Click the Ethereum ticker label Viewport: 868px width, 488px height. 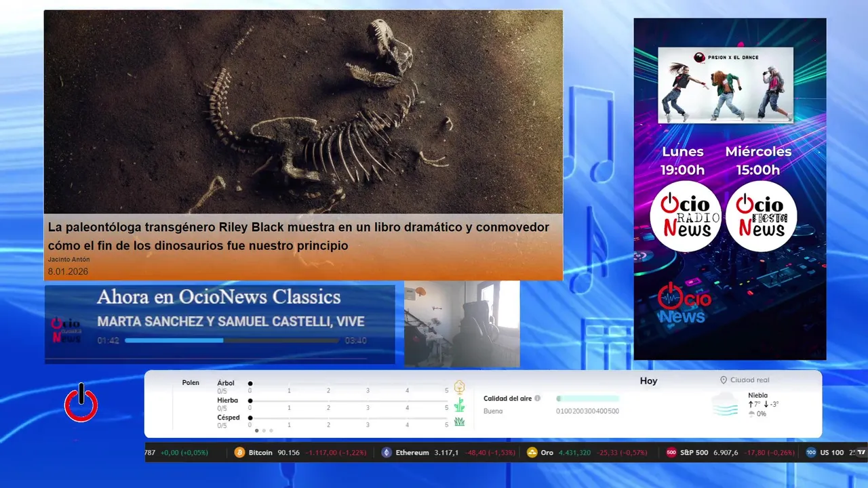[x=412, y=453]
